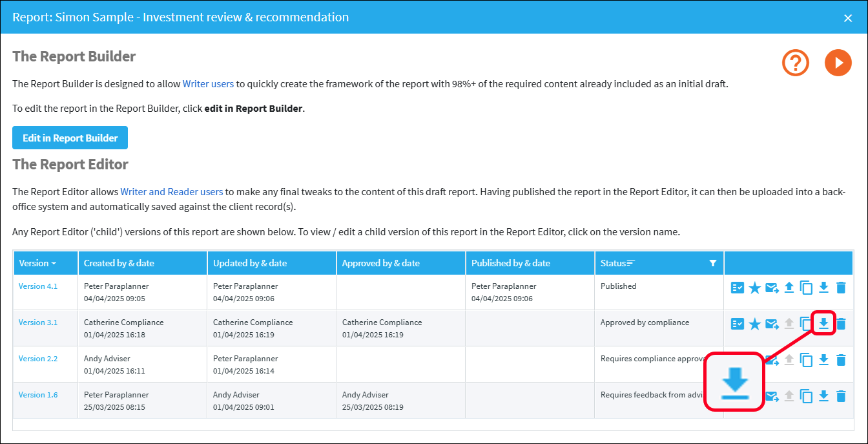This screenshot has height=444, width=868.
Task: Click the star icon for Version 3.1
Action: 755,324
